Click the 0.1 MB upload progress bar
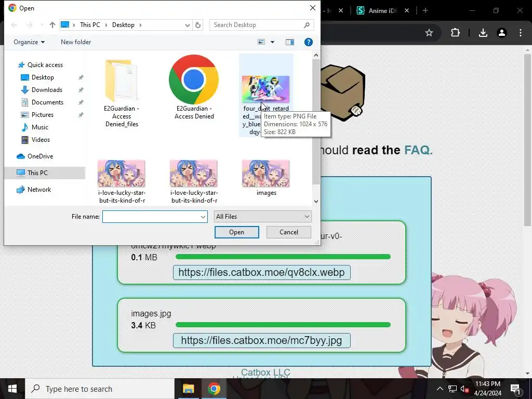Image resolution: width=532 pixels, height=399 pixels. (283, 257)
